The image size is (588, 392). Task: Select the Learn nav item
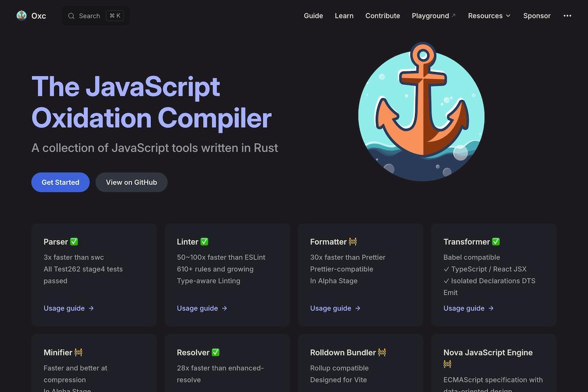(x=344, y=15)
